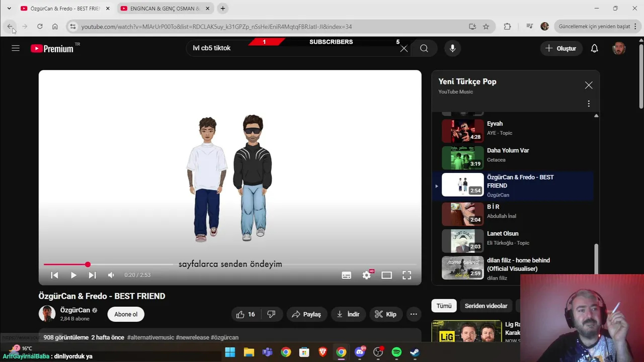Close the ÖzgürCan & Fredo tab
The width and height of the screenshot is (644, 362).
(x=108, y=9)
